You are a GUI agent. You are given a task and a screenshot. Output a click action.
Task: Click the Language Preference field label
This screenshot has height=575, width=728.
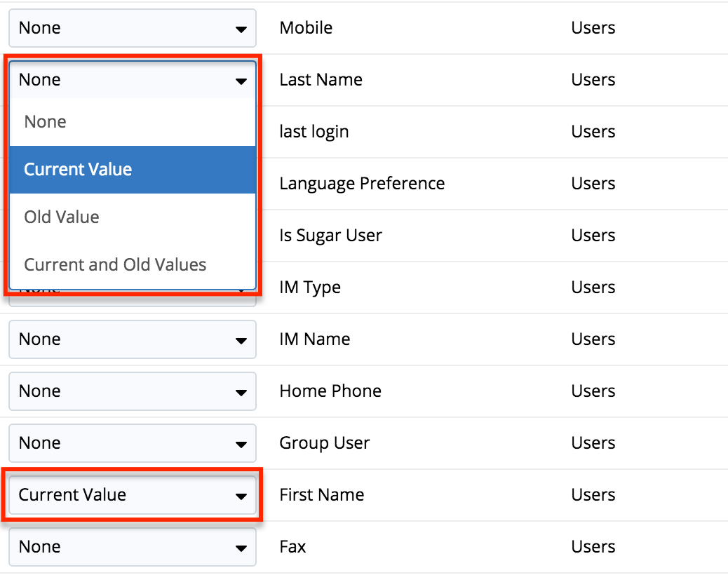[362, 184]
